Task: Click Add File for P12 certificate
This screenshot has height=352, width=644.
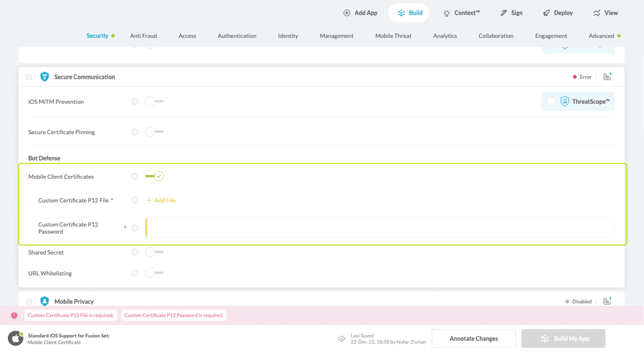Action: tap(161, 200)
